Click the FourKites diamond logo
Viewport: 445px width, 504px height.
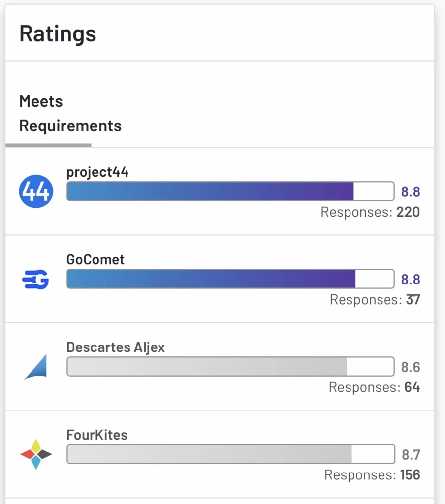(x=36, y=454)
